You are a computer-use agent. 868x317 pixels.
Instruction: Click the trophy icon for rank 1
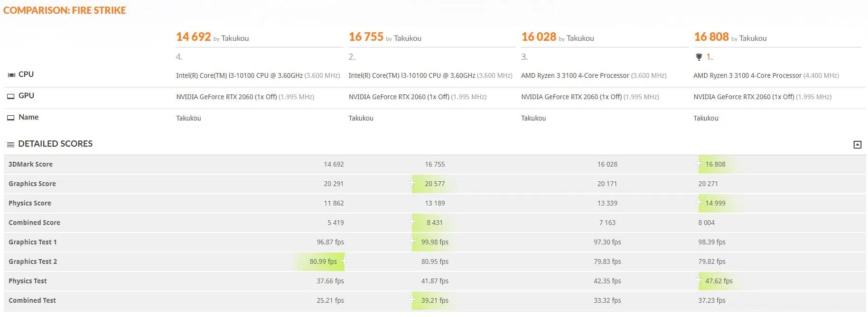pyautogui.click(x=699, y=57)
